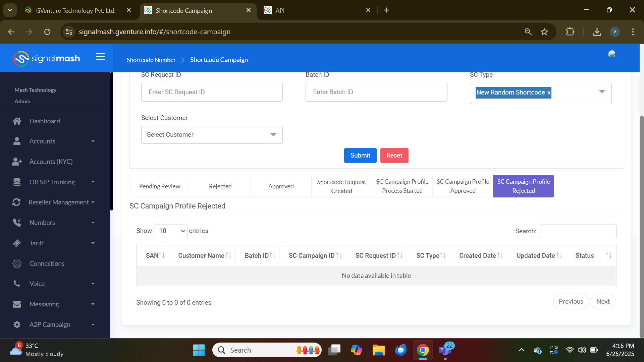Open the SC Type dropdown arrow
The image size is (644, 362).
[602, 92]
